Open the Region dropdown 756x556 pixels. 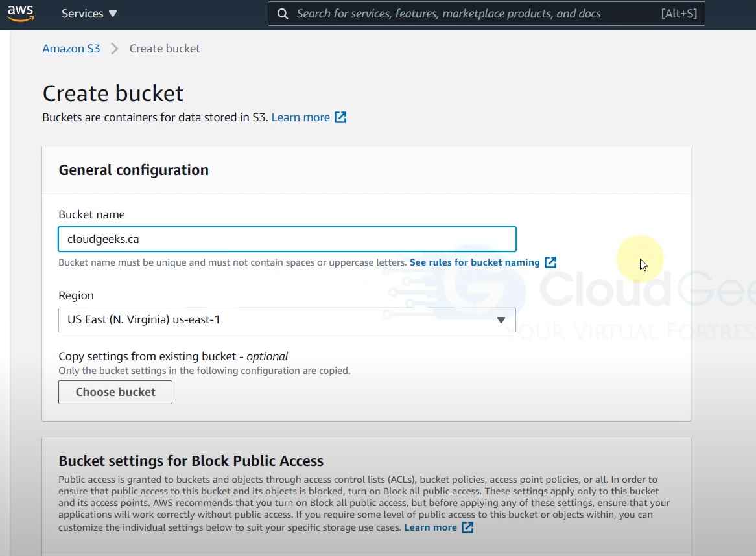(x=287, y=320)
